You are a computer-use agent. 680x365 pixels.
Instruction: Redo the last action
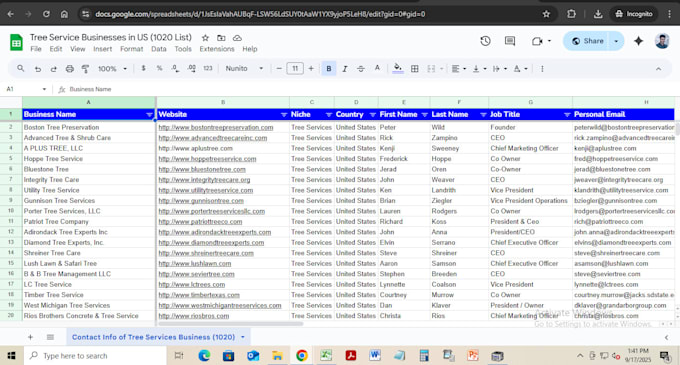[x=53, y=69]
